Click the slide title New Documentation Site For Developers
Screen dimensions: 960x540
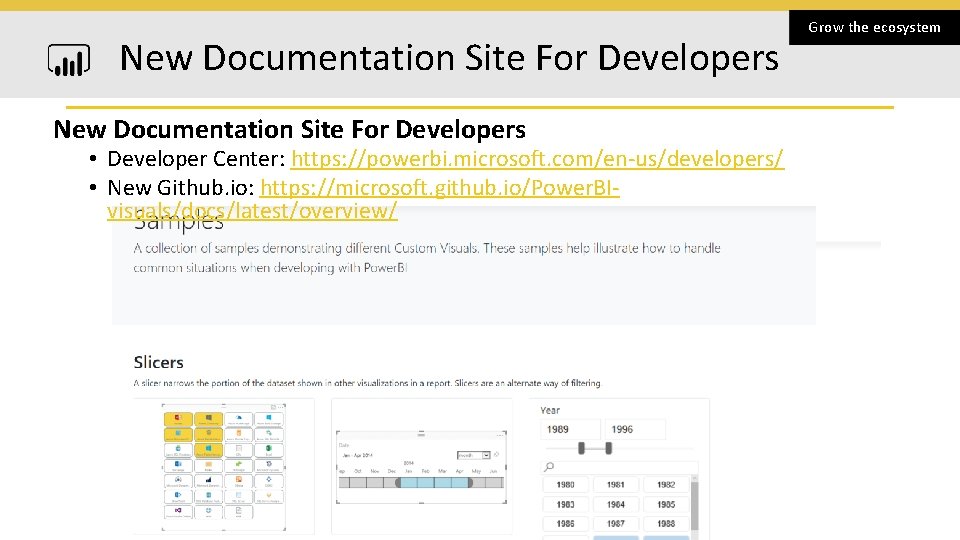tap(449, 58)
